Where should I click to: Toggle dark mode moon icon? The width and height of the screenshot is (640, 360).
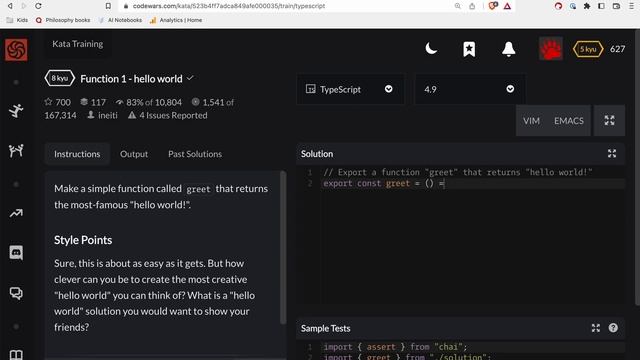pos(431,49)
